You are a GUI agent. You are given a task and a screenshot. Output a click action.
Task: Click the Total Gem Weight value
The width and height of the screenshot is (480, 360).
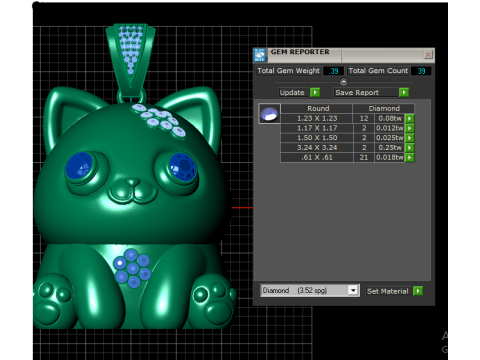coord(333,71)
